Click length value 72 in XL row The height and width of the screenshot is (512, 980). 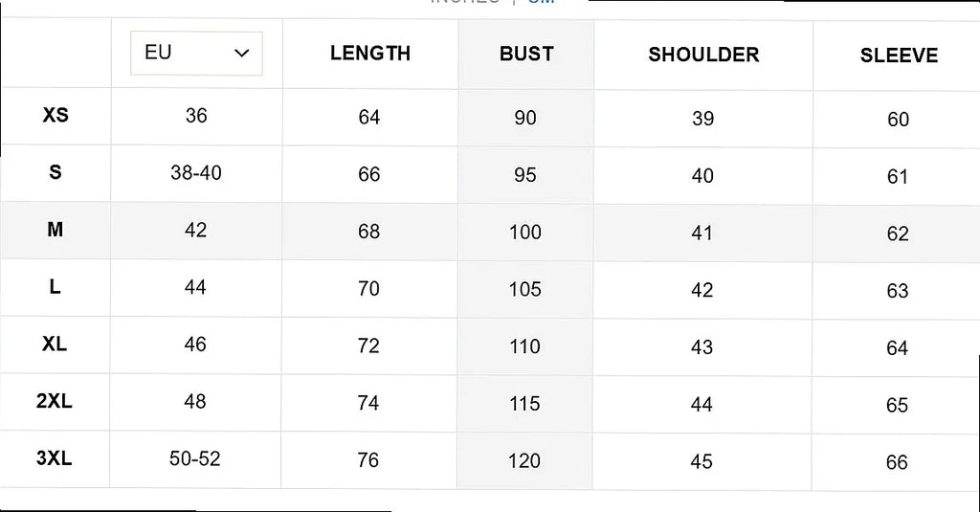(x=368, y=345)
